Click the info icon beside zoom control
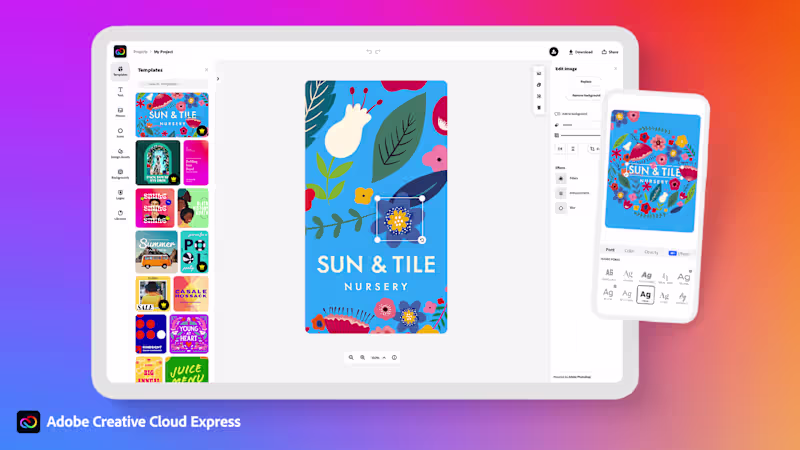 [x=394, y=358]
